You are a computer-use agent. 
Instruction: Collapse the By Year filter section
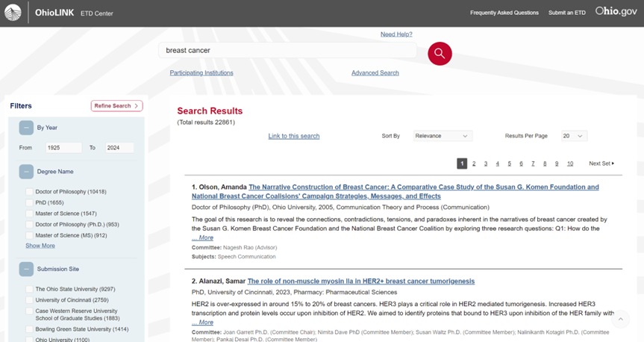pos(26,128)
